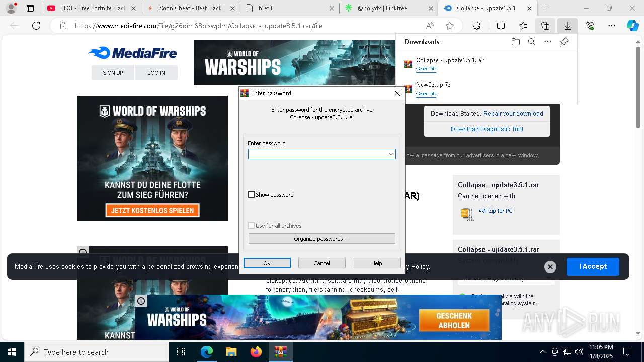Viewport: 644px width, 362px height.
Task: Open the Favorites list icon
Action: (523, 26)
